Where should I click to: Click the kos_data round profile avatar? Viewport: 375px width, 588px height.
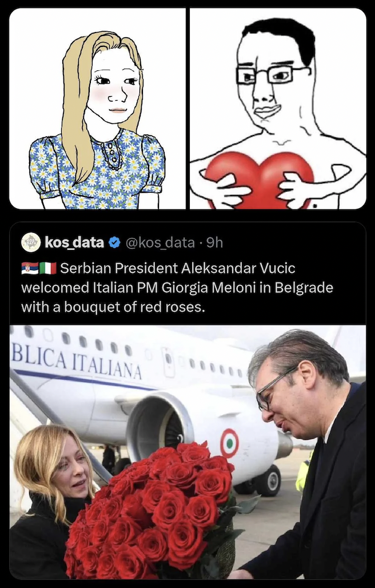tap(31, 243)
